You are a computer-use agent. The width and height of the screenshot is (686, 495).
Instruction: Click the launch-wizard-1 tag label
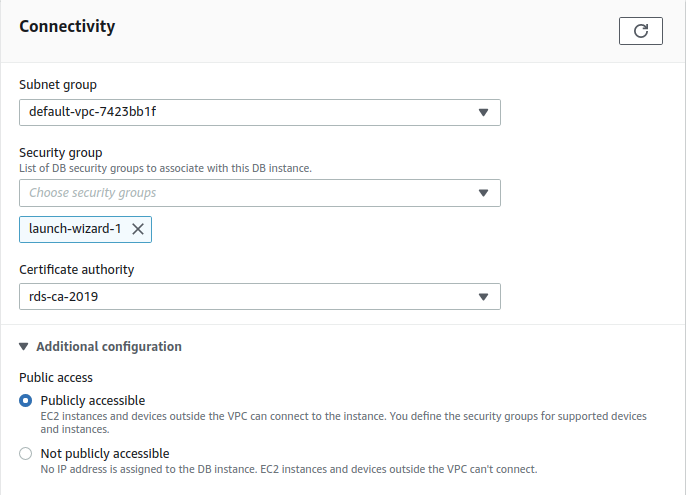tap(75, 229)
